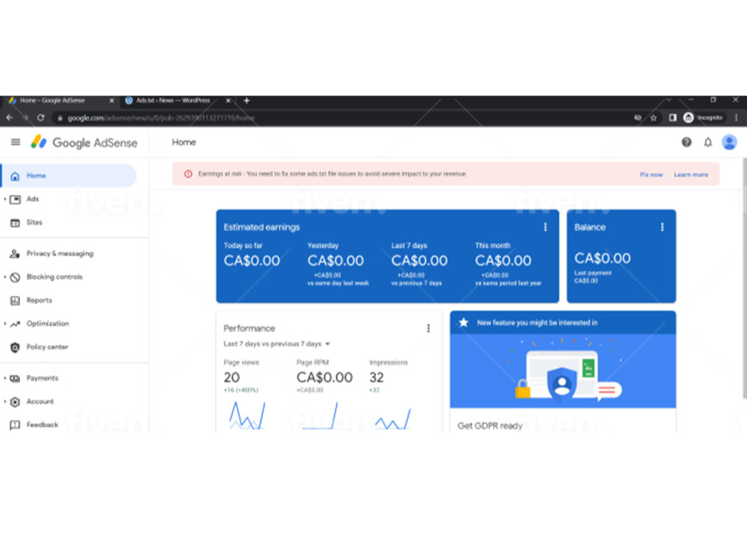The image size is (747, 560).
Task: Click the Today so far earnings amount
Action: tap(252, 261)
